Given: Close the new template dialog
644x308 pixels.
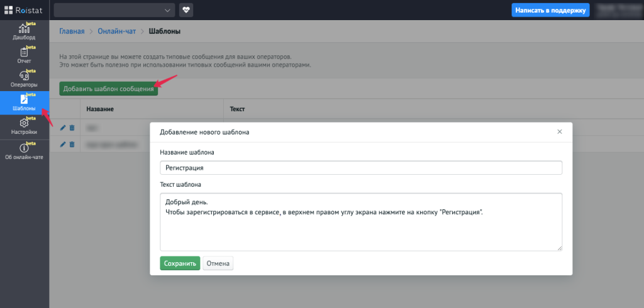Looking at the screenshot, I should click(x=559, y=132).
